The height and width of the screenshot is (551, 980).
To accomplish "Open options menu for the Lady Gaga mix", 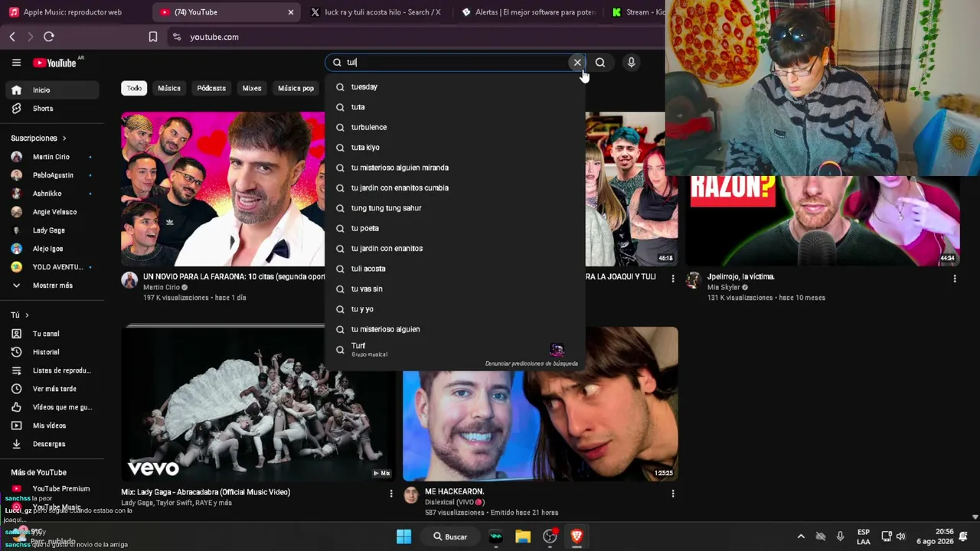I will pos(390,494).
